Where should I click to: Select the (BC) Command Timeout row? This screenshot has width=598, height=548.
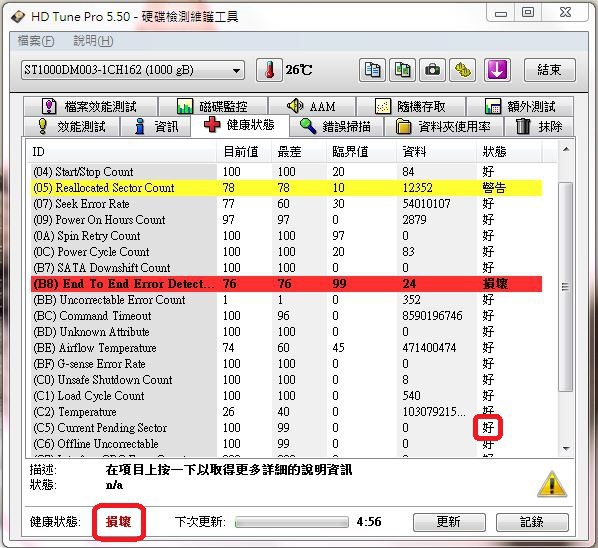[x=286, y=316]
